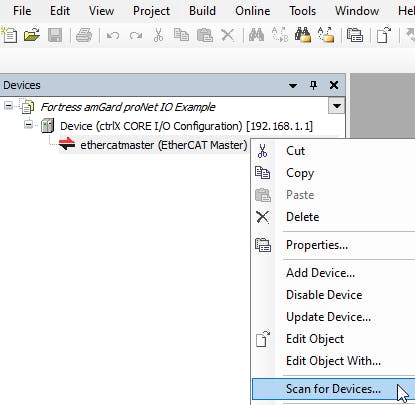Click the Print toolbar icon
The width and height of the screenshot is (415, 405).
[x=84, y=35]
